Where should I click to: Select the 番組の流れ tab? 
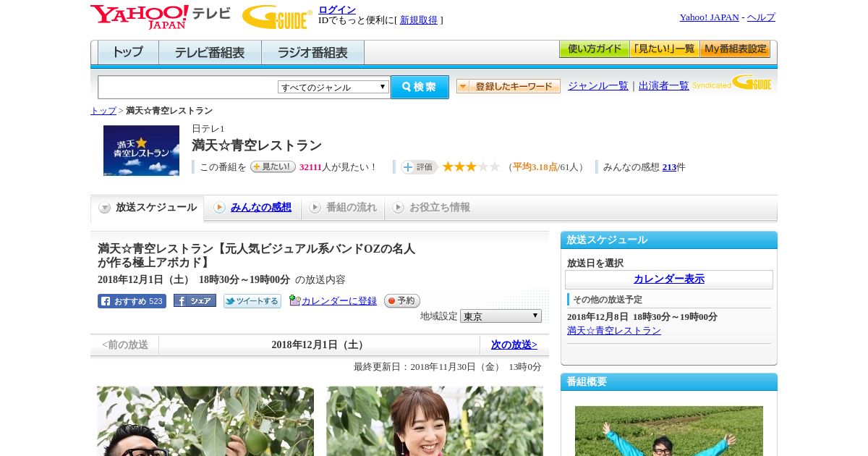[343, 208]
